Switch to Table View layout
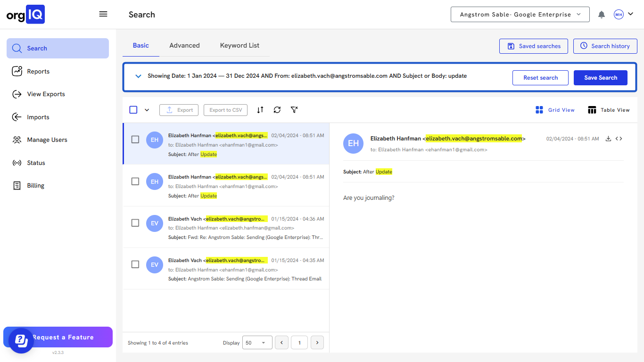The width and height of the screenshot is (644, 362). 609,110
